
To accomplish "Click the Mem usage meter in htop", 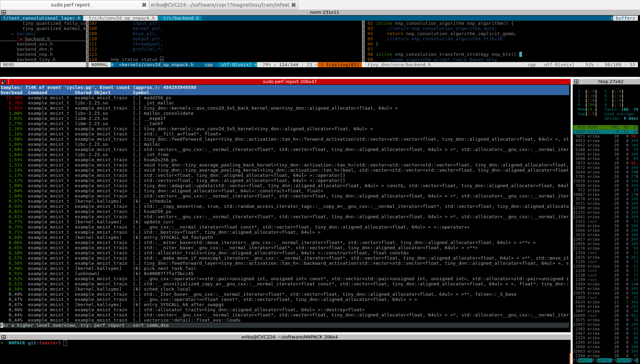I will (x=587, y=110).
